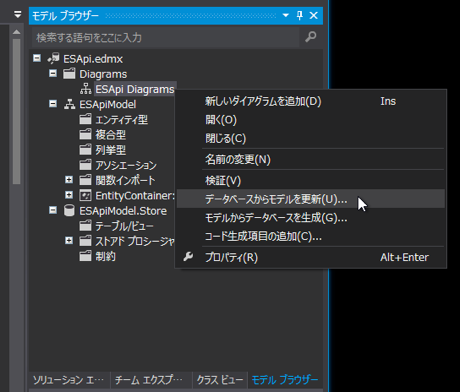Select the 関数インポート tree label
The height and width of the screenshot is (392, 460).
[125, 180]
